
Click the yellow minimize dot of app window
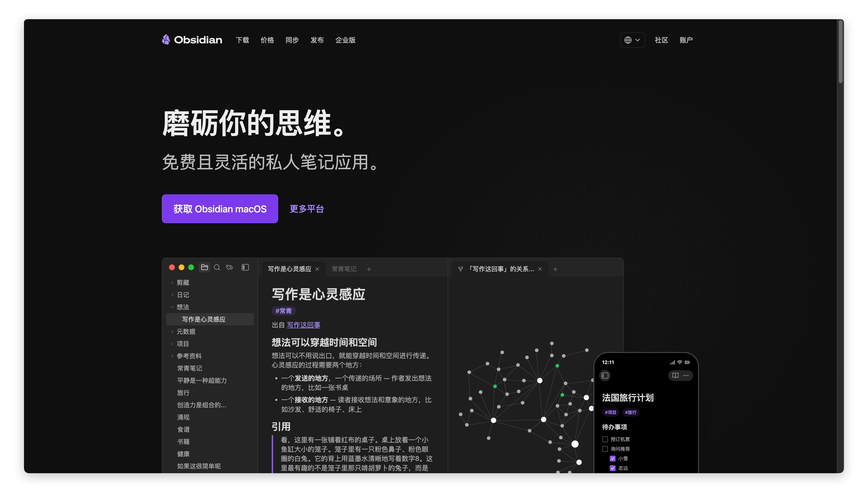coord(182,267)
